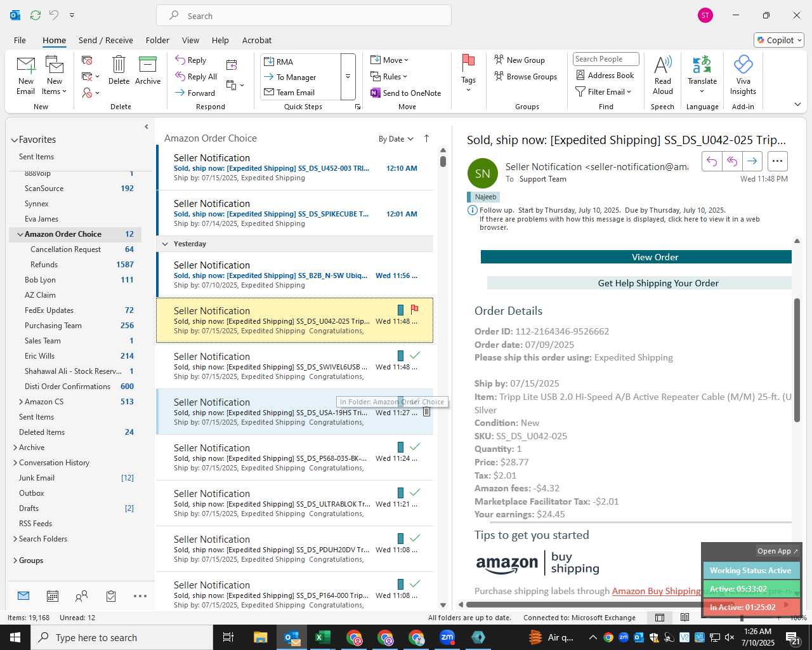Collapse the Yesterday group header
The image size is (812, 650).
165,244
